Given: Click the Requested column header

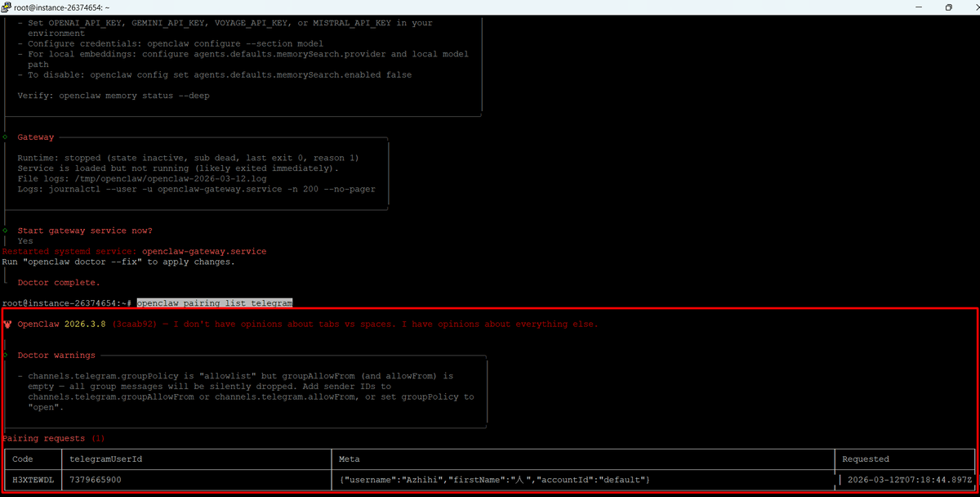Looking at the screenshot, I should coord(865,459).
